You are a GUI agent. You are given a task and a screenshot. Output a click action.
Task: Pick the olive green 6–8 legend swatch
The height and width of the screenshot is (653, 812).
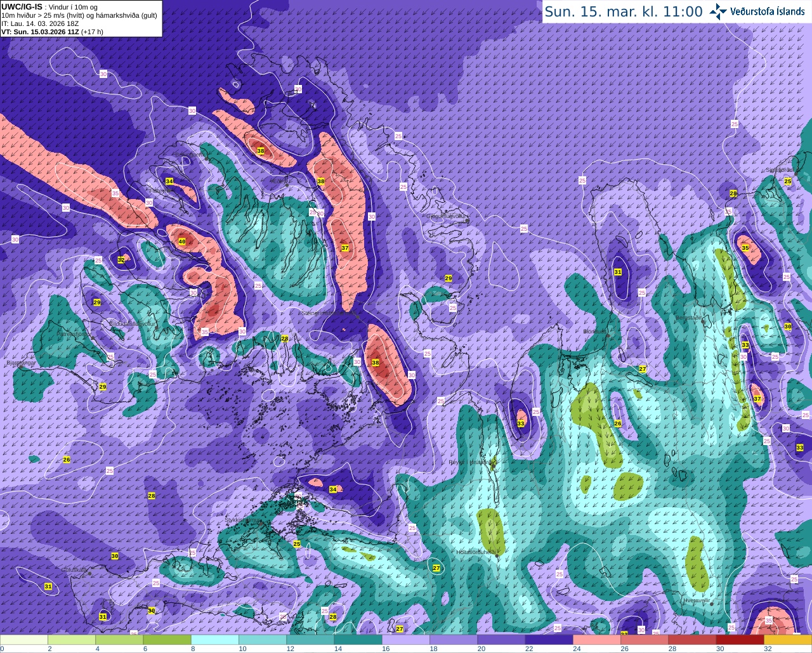(x=167, y=640)
